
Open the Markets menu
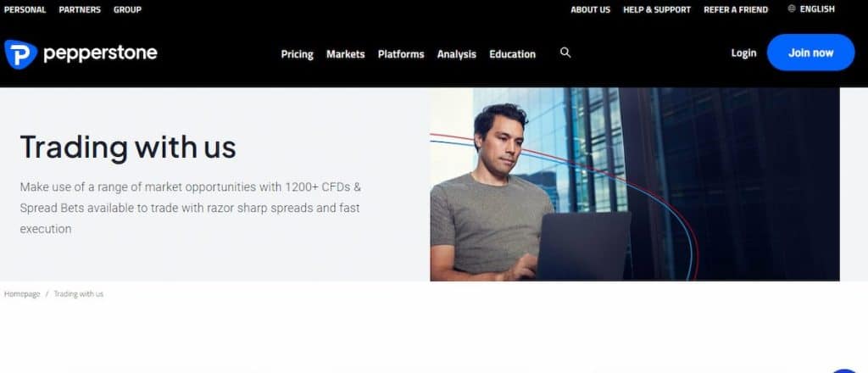pos(346,54)
